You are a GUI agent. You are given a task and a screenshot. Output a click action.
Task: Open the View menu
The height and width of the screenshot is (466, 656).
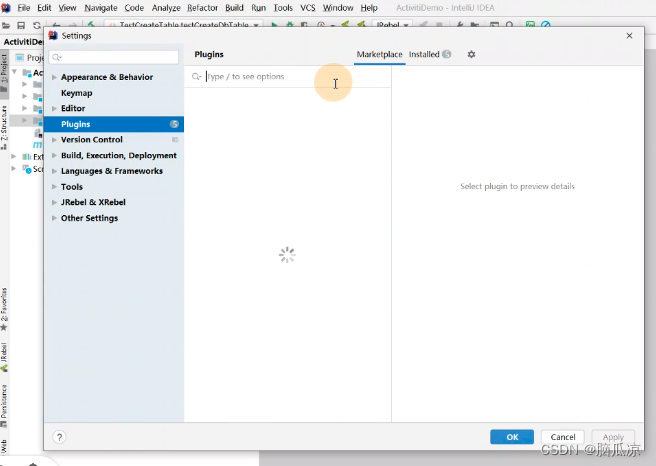point(67,8)
